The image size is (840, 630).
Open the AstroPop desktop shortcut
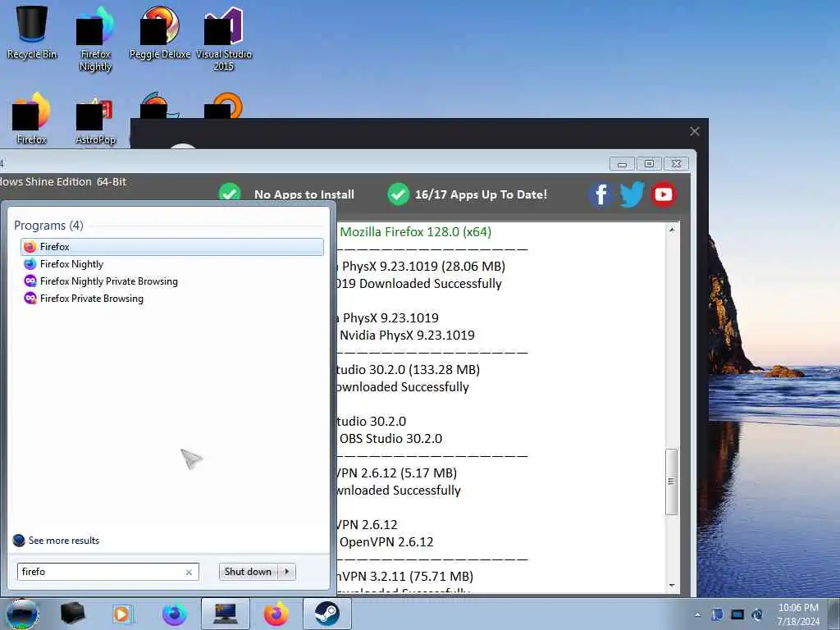pos(95,121)
